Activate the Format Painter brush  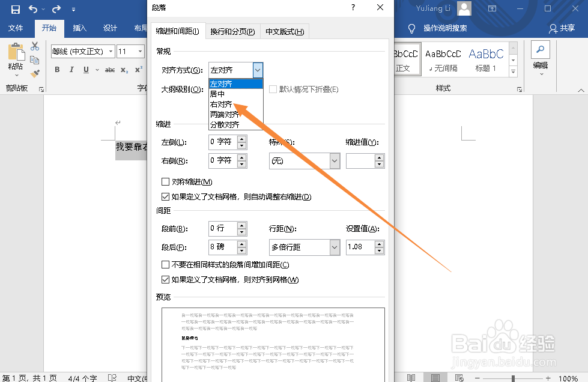pyautogui.click(x=35, y=73)
